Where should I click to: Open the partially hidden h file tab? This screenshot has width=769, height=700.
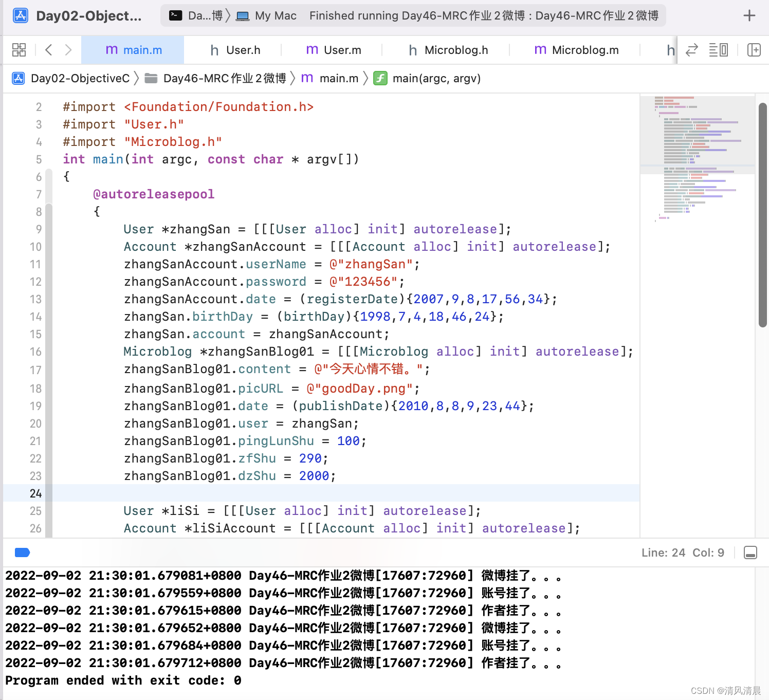tap(670, 50)
